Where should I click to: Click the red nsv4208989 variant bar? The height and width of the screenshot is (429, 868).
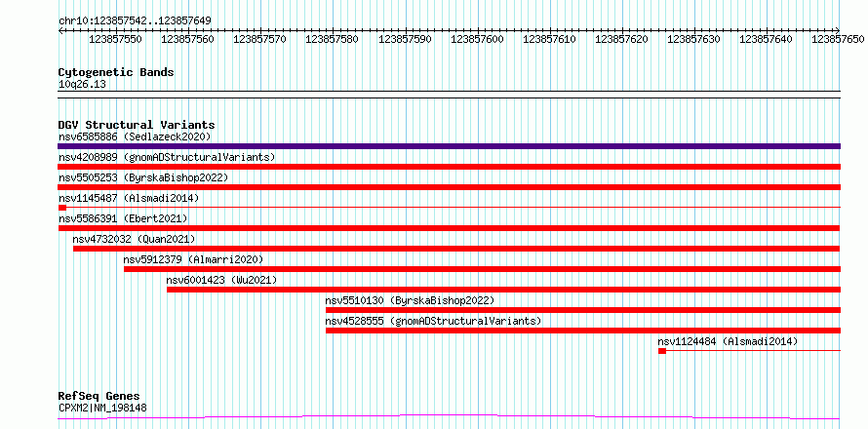point(450,167)
